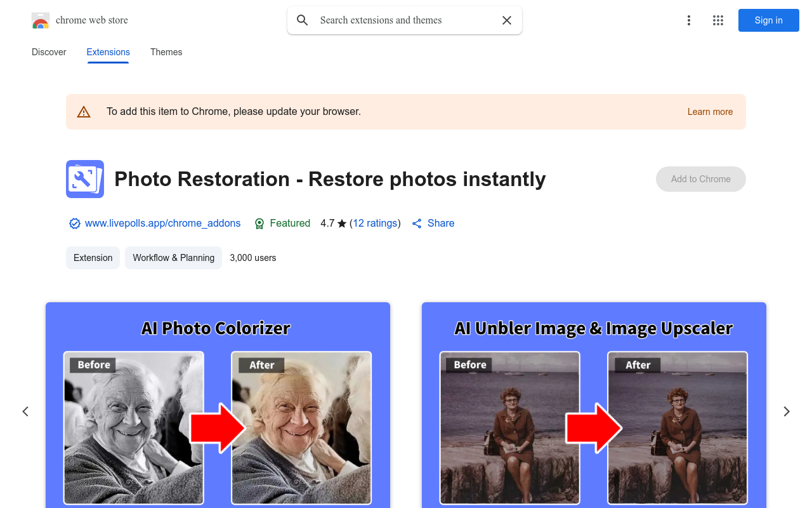Click the Extension category chip
This screenshot has height=508, width=812.
(93, 258)
